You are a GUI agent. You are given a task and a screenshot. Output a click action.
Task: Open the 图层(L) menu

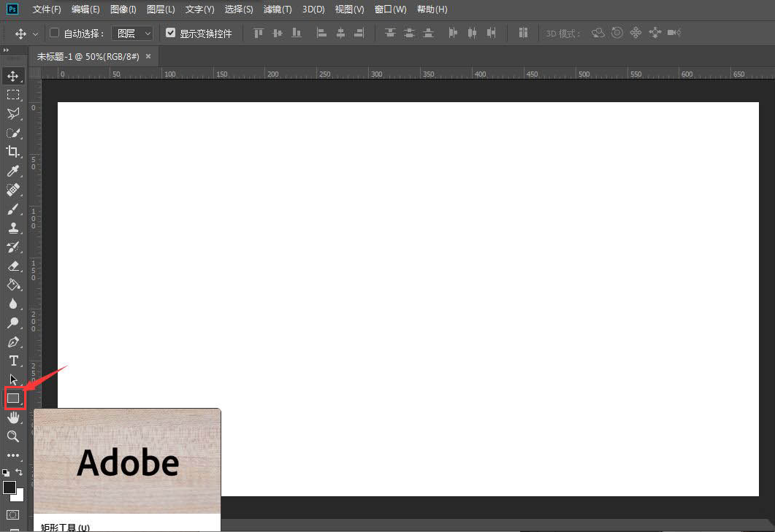161,9
